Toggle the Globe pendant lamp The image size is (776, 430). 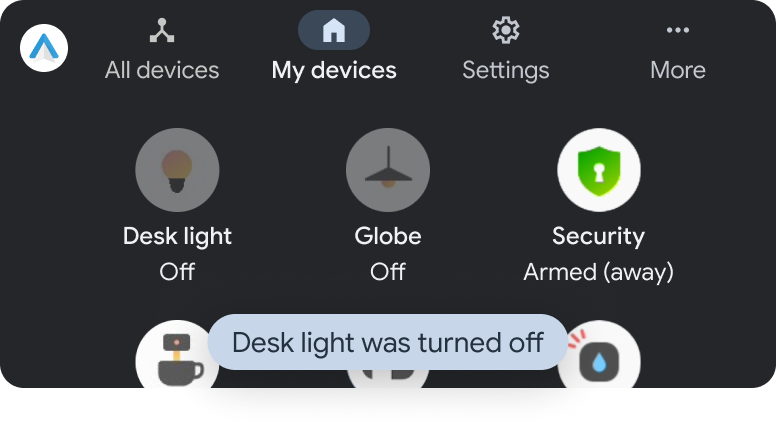tap(388, 170)
